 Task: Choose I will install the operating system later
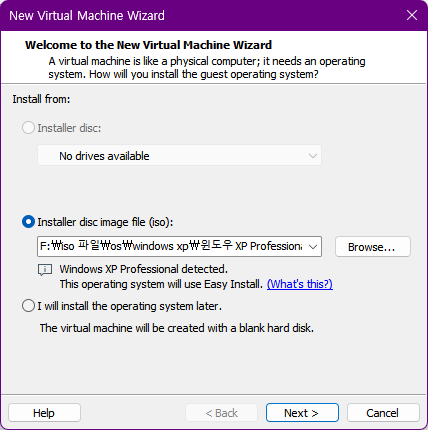click(x=28, y=306)
